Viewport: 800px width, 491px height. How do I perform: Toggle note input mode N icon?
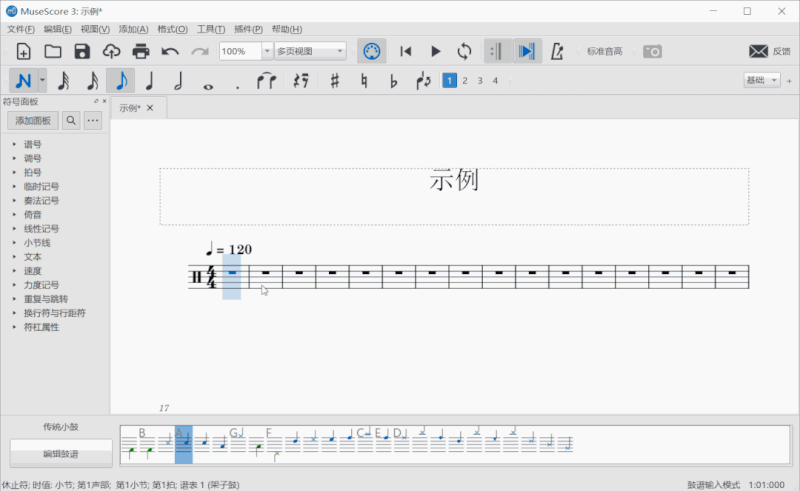23,81
